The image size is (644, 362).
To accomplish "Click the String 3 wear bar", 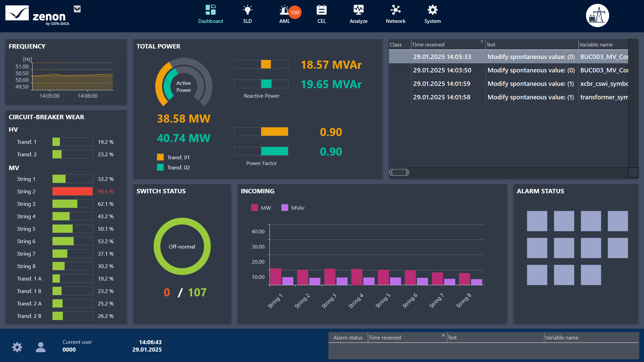I will (72, 204).
